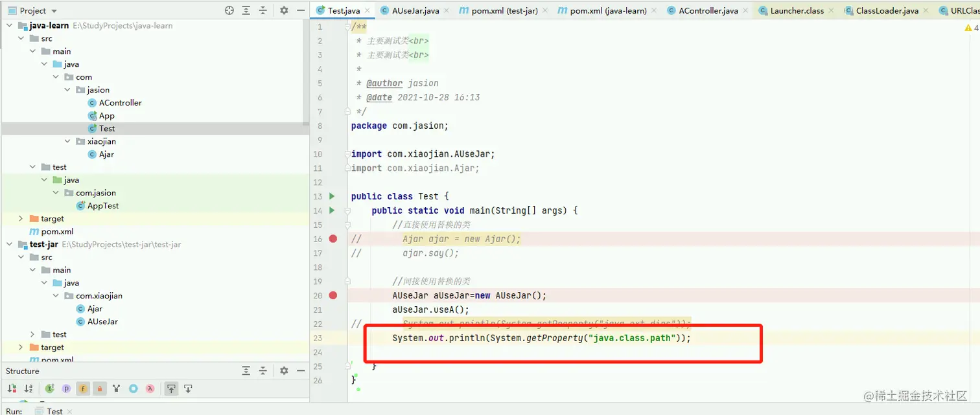980x415 pixels.
Task: Collapse all in the Structure panel
Action: point(263,371)
